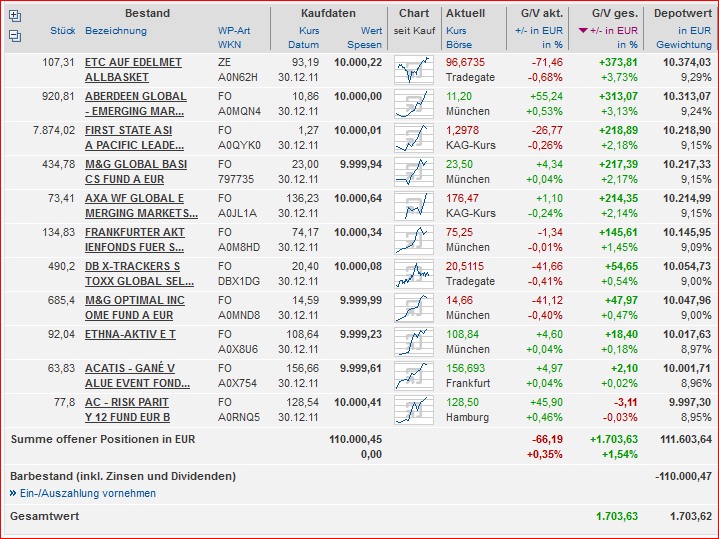Image resolution: width=719 pixels, height=539 pixels.
Task: Open chart thumbnail for ACATIS - GANÉ
Action: 414,375
